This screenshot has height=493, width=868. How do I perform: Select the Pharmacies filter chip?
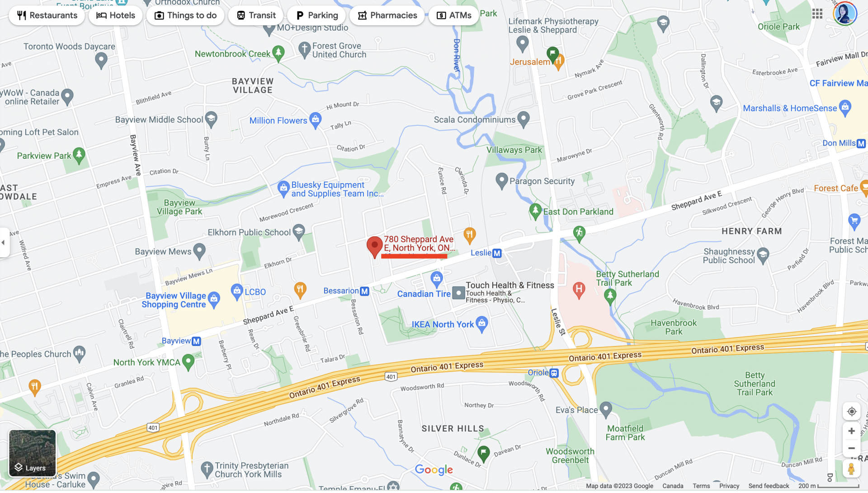coord(387,15)
